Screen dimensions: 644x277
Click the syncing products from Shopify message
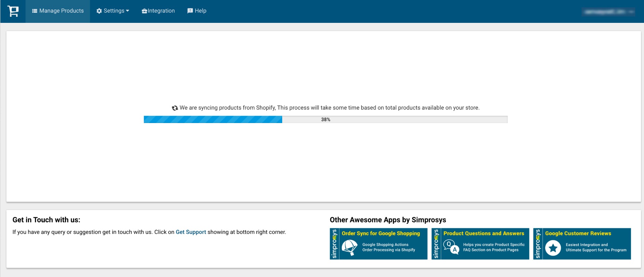(330, 108)
